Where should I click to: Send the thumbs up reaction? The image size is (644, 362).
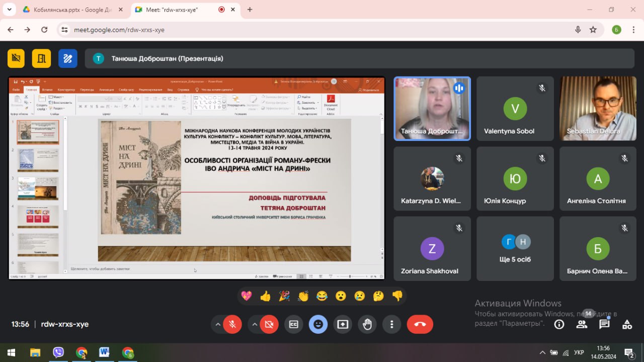click(x=265, y=296)
